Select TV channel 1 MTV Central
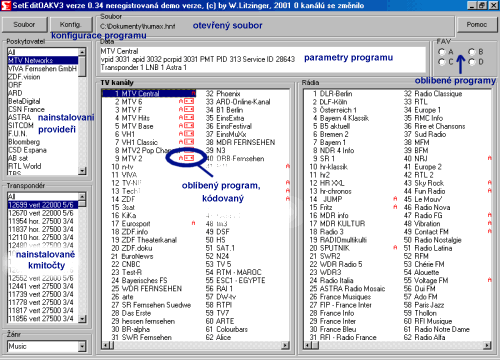 [149, 93]
